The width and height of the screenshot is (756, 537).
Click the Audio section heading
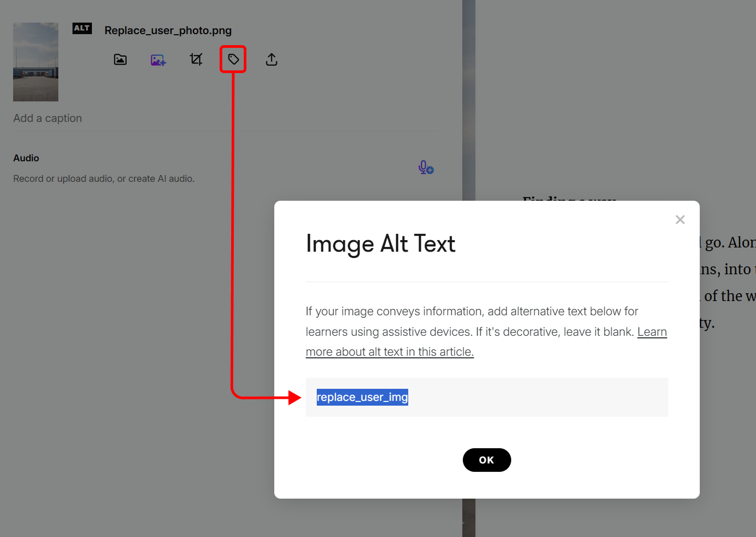[26, 158]
